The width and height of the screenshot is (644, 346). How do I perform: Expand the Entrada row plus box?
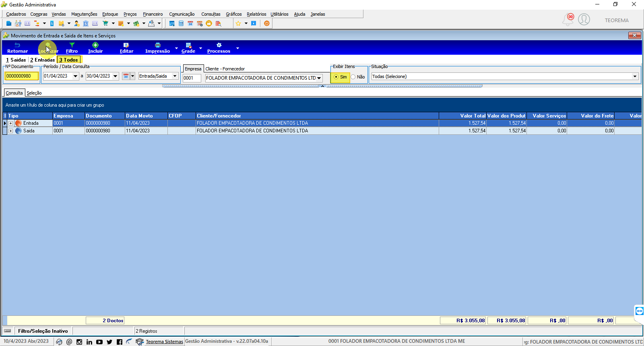[11, 123]
